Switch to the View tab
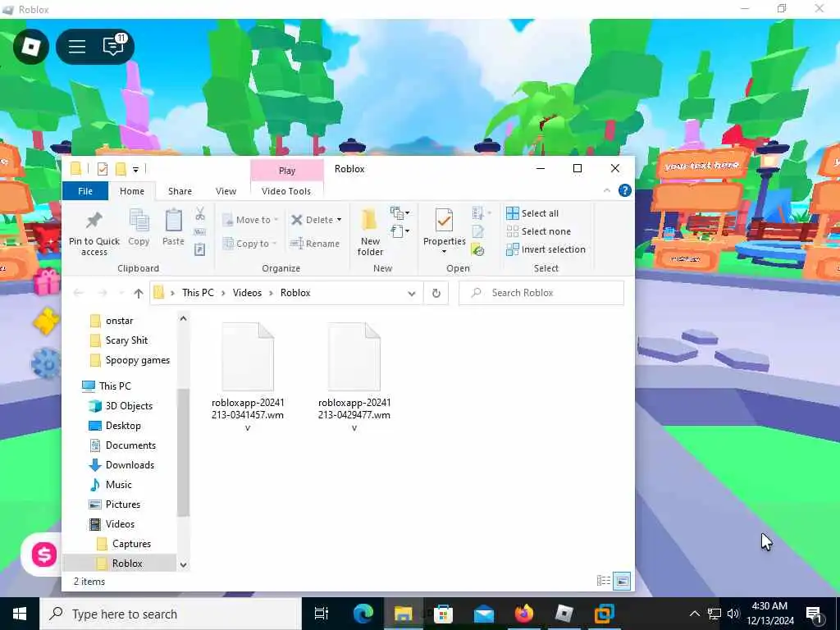The width and height of the screenshot is (840, 630). 226,191
